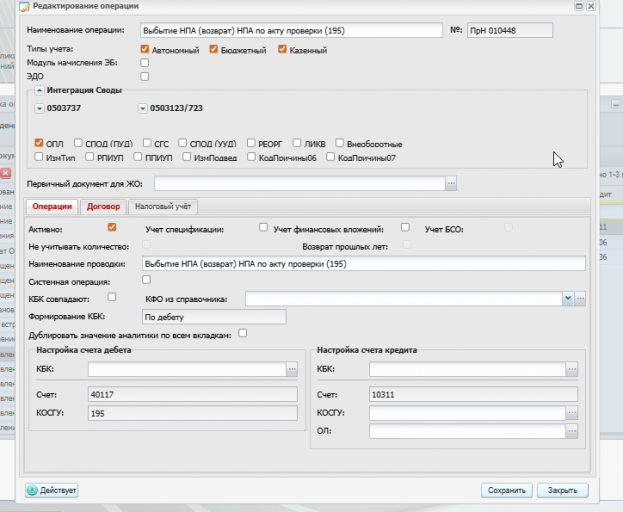Open credit КБК ellipsis lookup
This screenshot has height=512, width=623.
point(572,369)
